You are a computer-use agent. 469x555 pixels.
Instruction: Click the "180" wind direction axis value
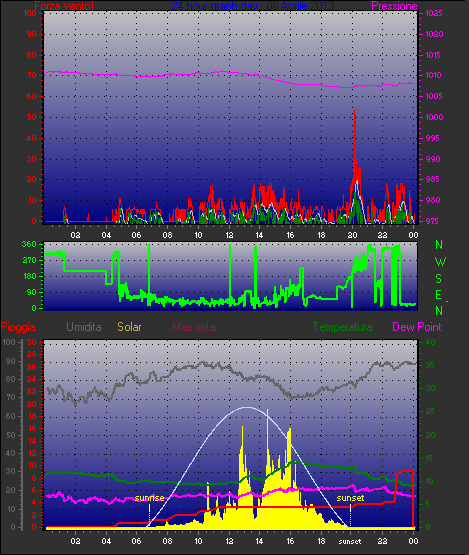(29, 276)
